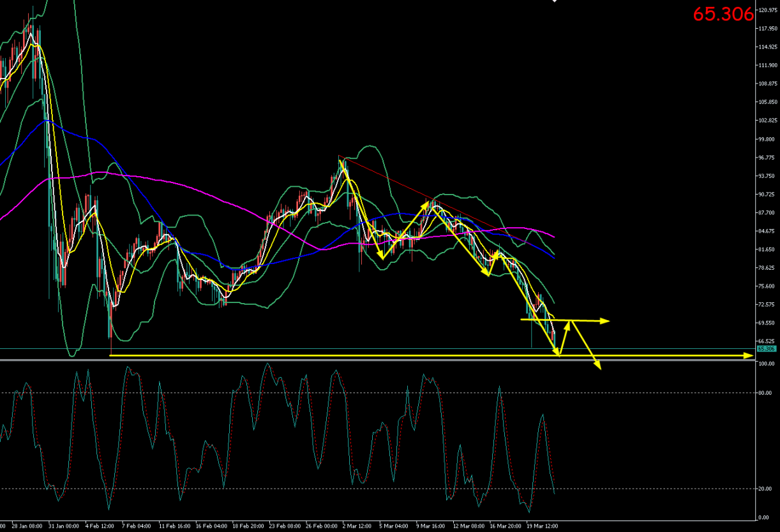This screenshot has width=780, height=532.
Task: Click the oscillator's 20.00 level label
Action: [x=765, y=489]
